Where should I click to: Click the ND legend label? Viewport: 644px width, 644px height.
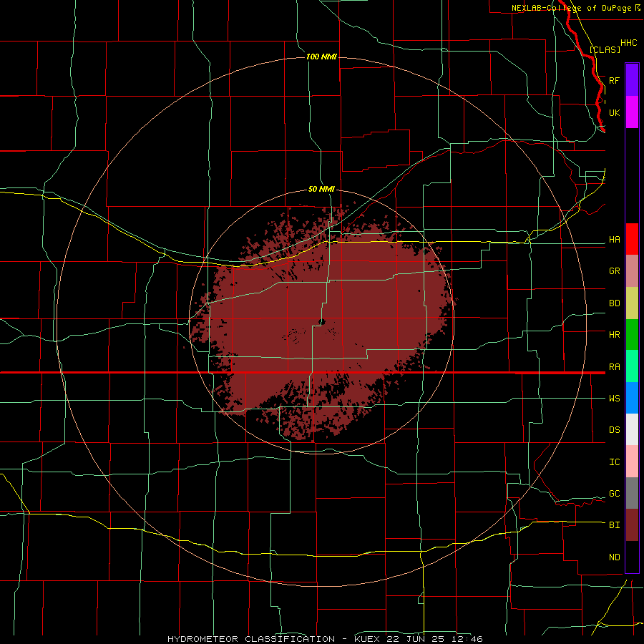click(614, 557)
